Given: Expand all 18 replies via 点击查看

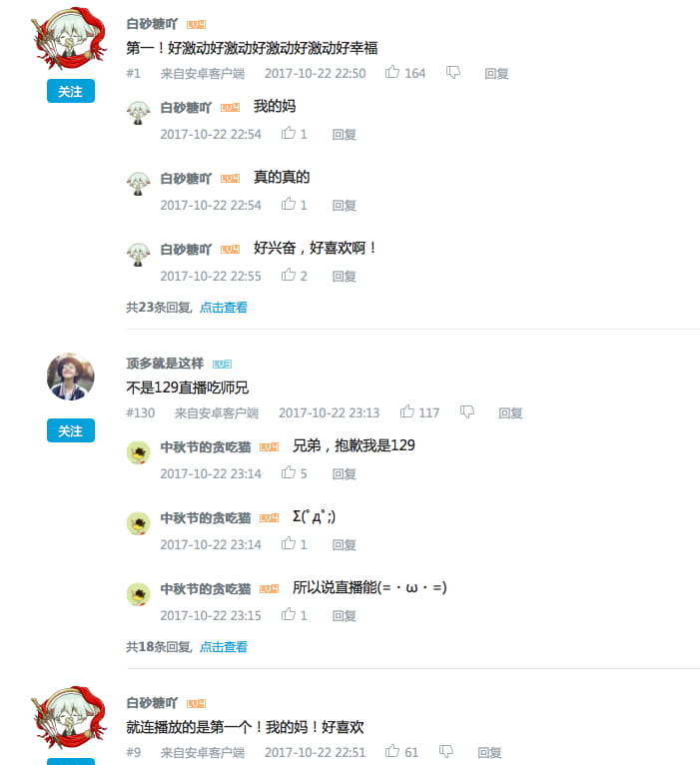Looking at the screenshot, I should [224, 647].
